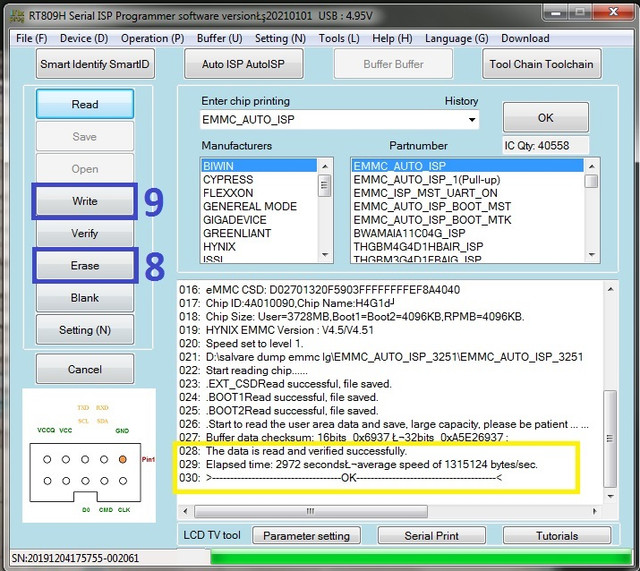Image resolution: width=640 pixels, height=571 pixels.
Task: Open the Buffer (U) menu
Action: click(x=219, y=38)
